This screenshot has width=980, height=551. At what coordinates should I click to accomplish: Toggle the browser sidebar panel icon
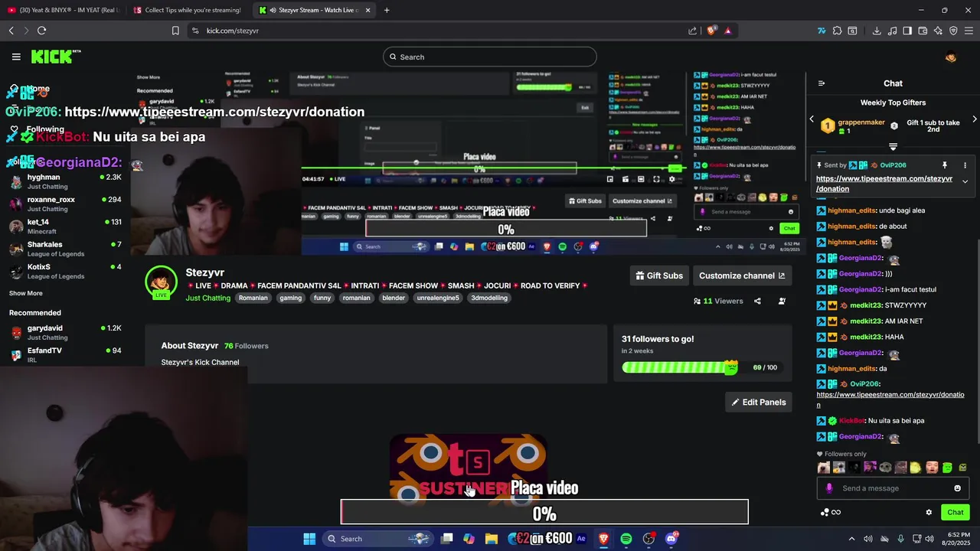pos(907,31)
